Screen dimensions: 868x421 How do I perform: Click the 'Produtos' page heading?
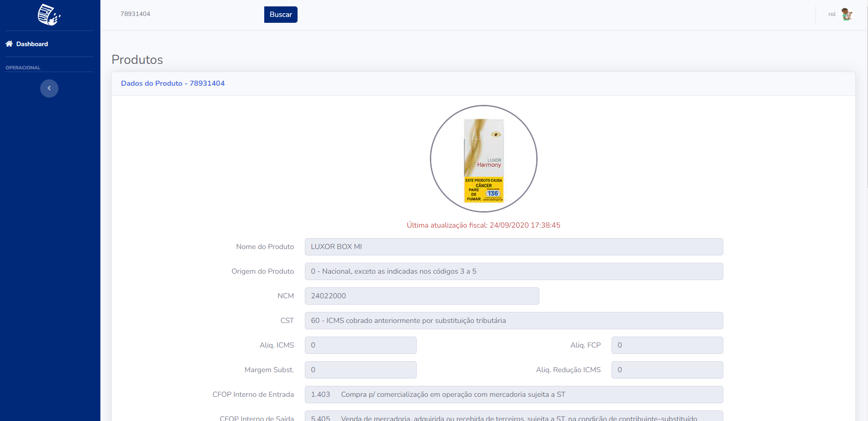pos(137,60)
